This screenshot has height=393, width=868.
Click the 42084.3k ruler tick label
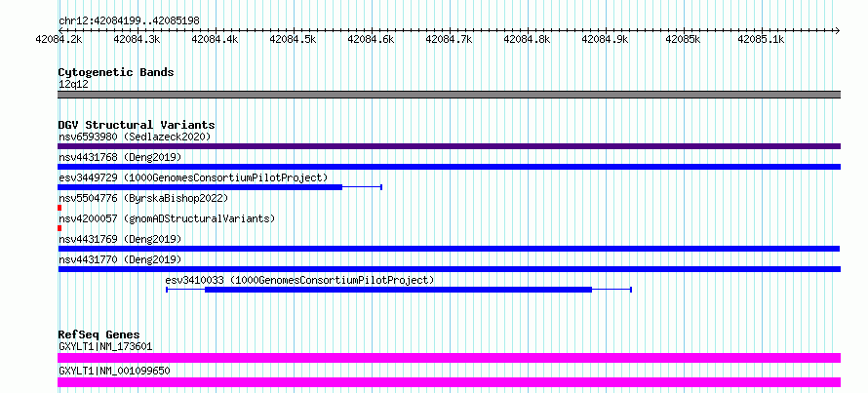pos(137,39)
